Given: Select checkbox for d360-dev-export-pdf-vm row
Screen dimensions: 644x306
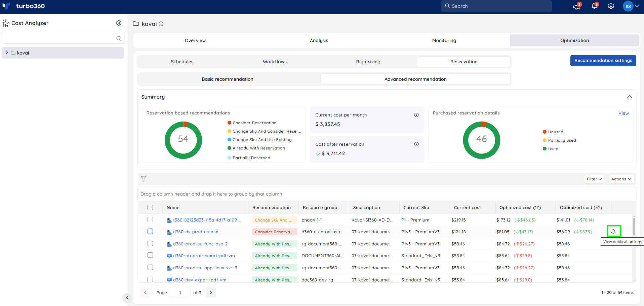Looking at the screenshot, I should [x=150, y=279].
